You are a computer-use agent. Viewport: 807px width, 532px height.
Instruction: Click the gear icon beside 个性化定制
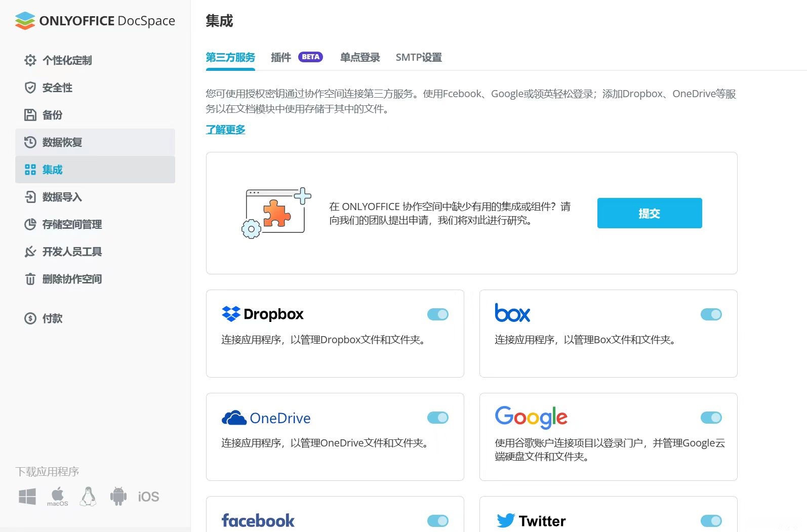point(30,60)
